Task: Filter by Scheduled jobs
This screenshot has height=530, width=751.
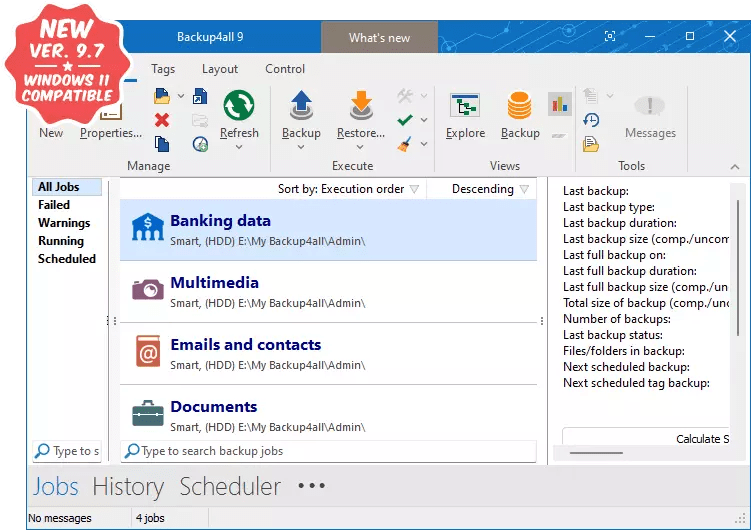Action: point(67,259)
